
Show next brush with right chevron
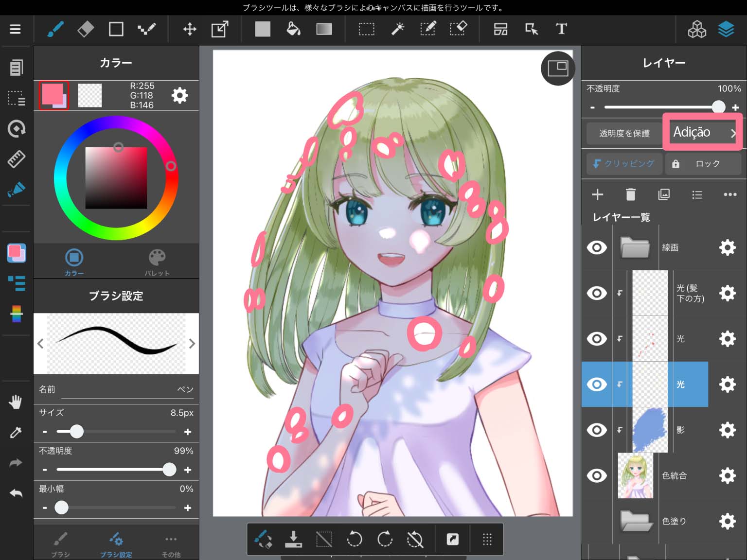pos(192,344)
